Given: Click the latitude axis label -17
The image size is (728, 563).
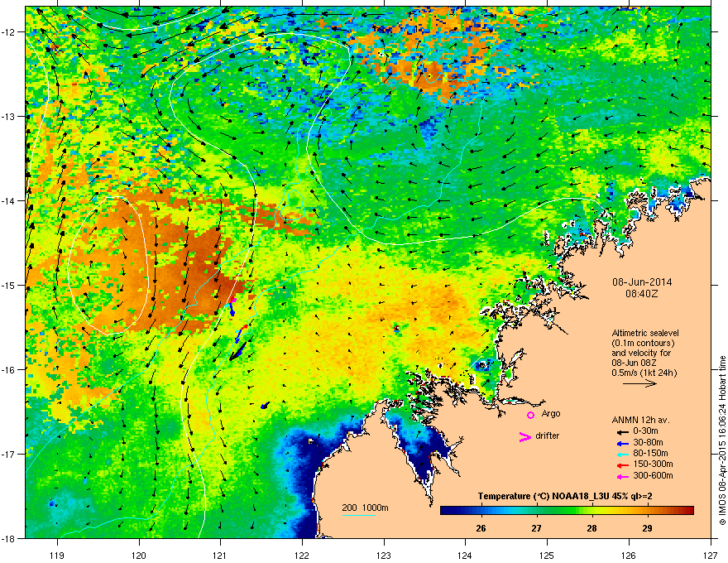Looking at the screenshot, I should pyautogui.click(x=9, y=454).
